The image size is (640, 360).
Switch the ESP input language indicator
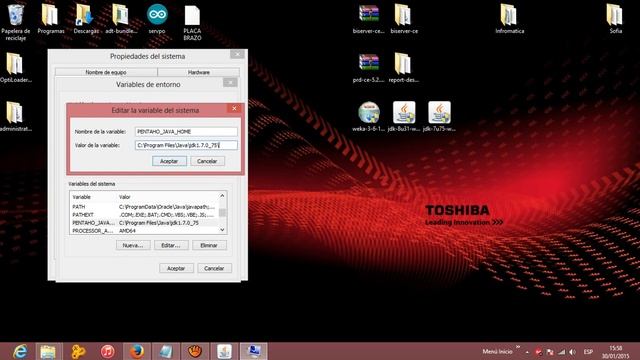(588, 352)
